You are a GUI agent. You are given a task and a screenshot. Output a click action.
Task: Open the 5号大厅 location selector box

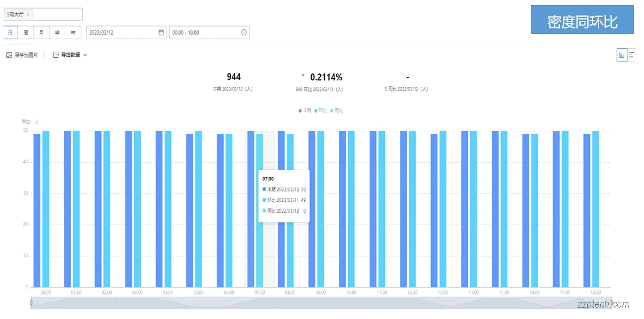[57, 14]
